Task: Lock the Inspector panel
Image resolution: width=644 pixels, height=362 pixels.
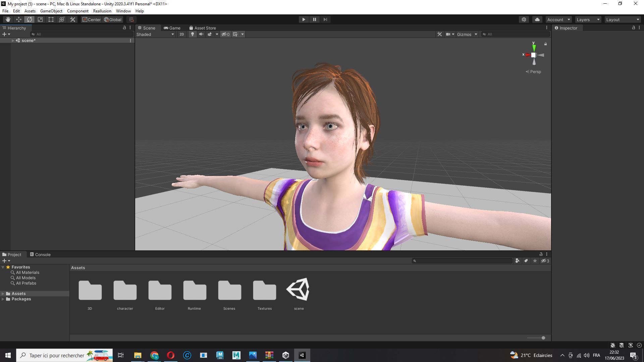Action: tap(633, 28)
